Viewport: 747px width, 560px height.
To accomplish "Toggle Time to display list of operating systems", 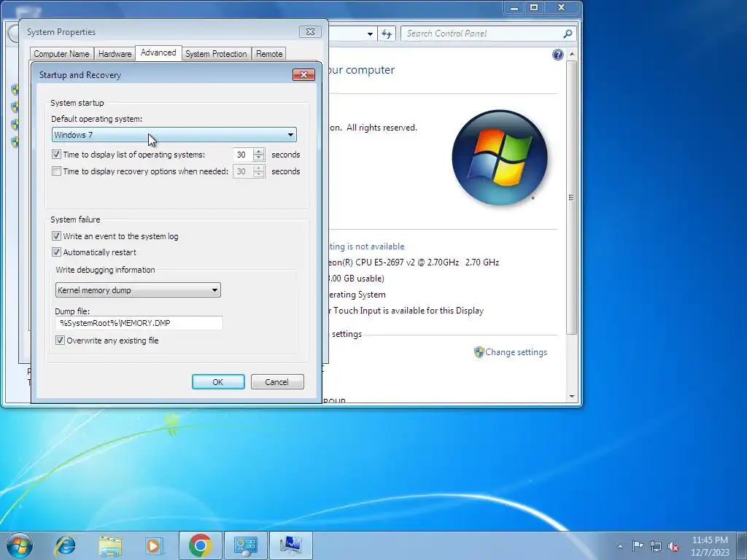I will click(x=57, y=155).
